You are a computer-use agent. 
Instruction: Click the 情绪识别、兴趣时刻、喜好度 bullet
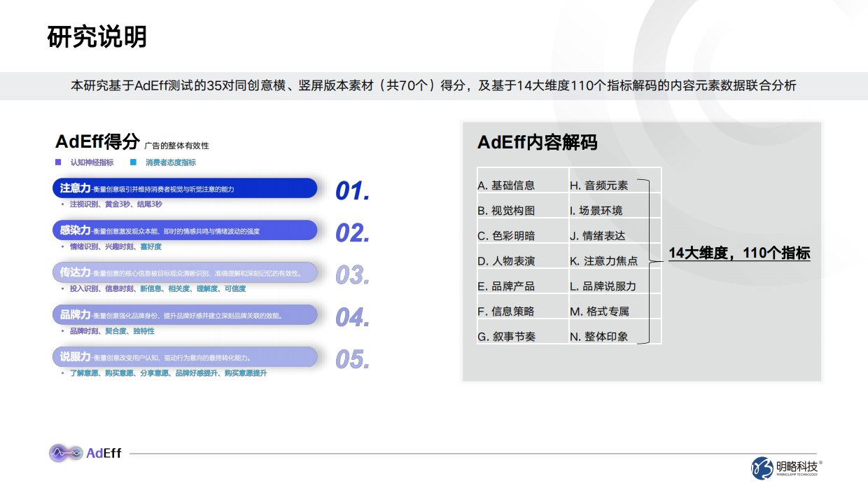click(x=115, y=246)
